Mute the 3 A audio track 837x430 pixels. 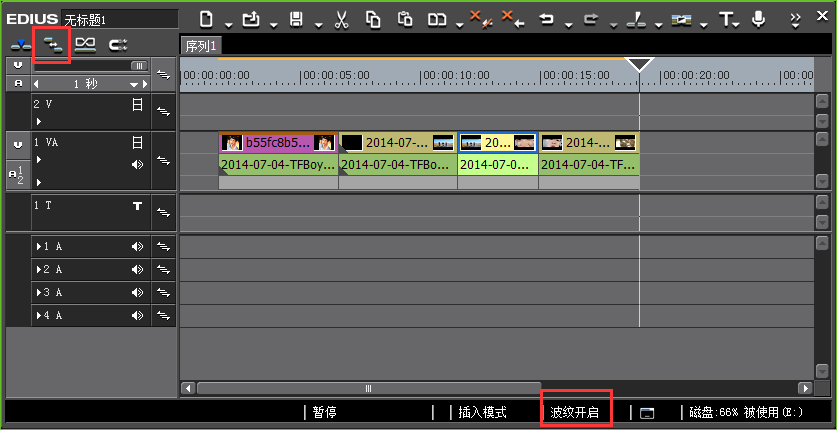tap(138, 292)
